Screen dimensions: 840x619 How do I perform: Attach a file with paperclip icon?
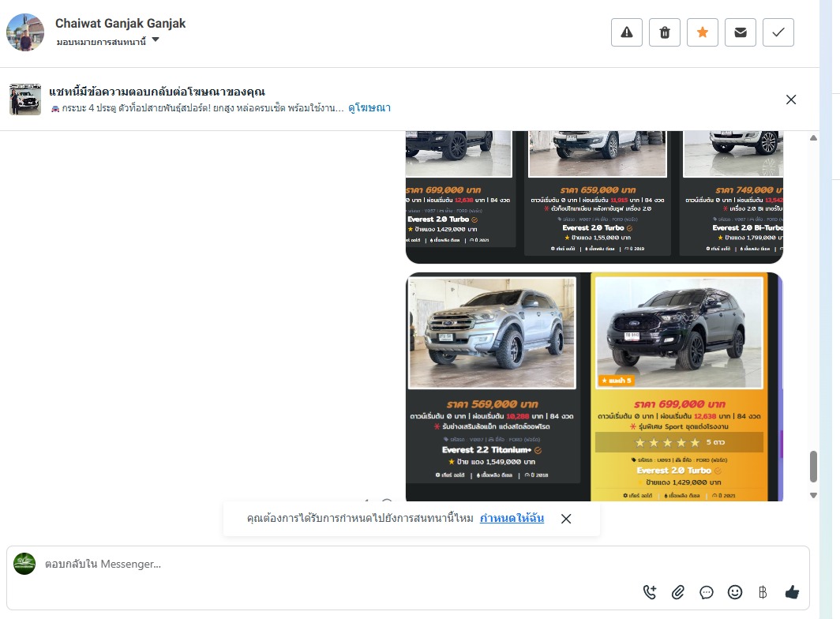coord(678,592)
